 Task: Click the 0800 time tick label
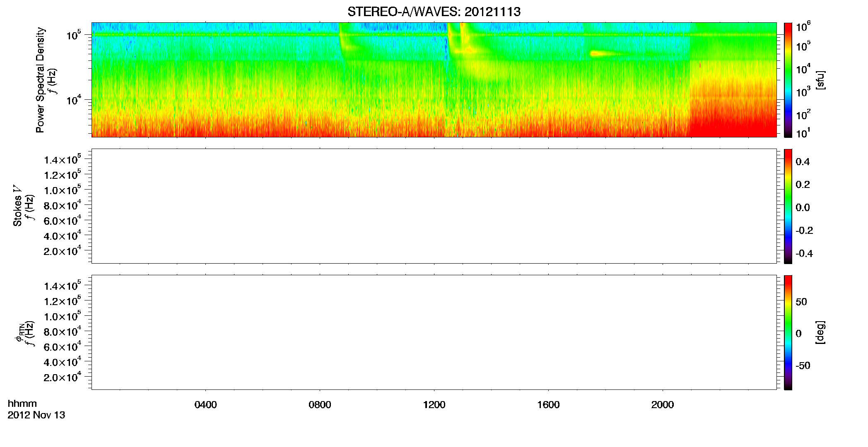320,405
